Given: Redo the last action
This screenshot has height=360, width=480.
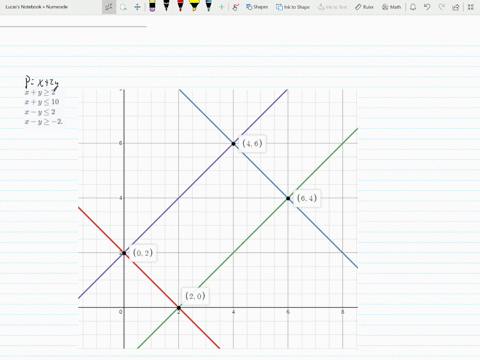Looking at the screenshot, I should coord(441,7).
